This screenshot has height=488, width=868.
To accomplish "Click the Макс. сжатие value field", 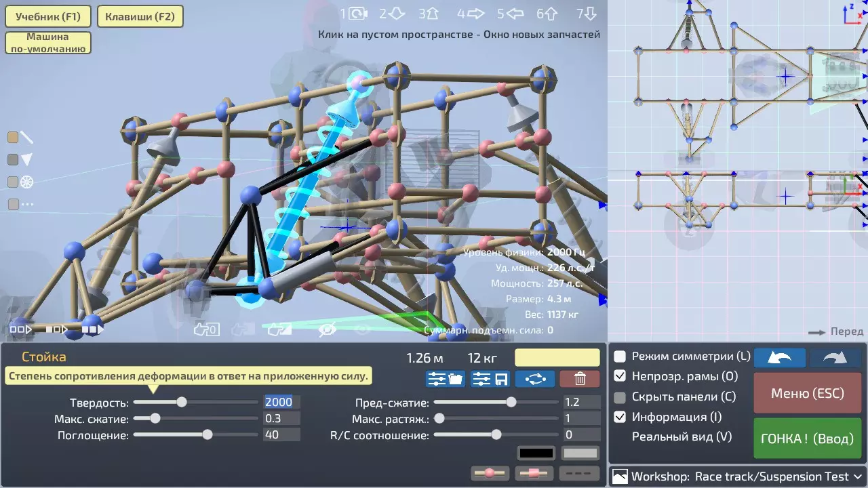I will (x=281, y=418).
